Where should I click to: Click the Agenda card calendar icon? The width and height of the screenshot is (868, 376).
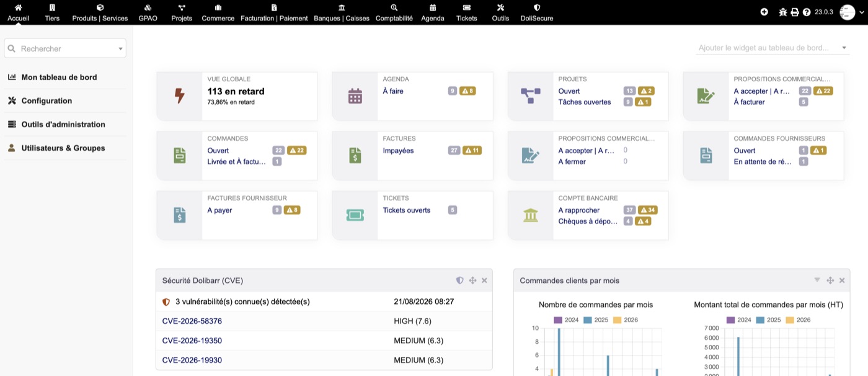pos(355,96)
